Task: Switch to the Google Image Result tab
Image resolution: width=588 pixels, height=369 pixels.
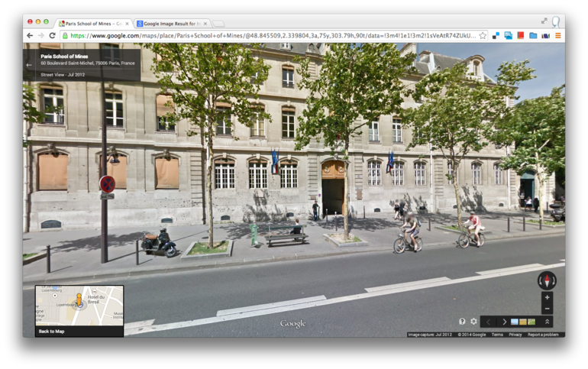Action: 172,24
